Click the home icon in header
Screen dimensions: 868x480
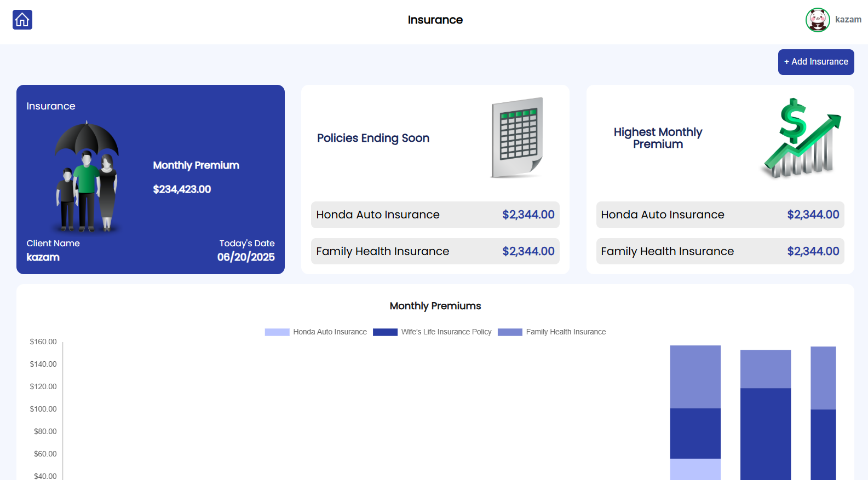(x=22, y=20)
